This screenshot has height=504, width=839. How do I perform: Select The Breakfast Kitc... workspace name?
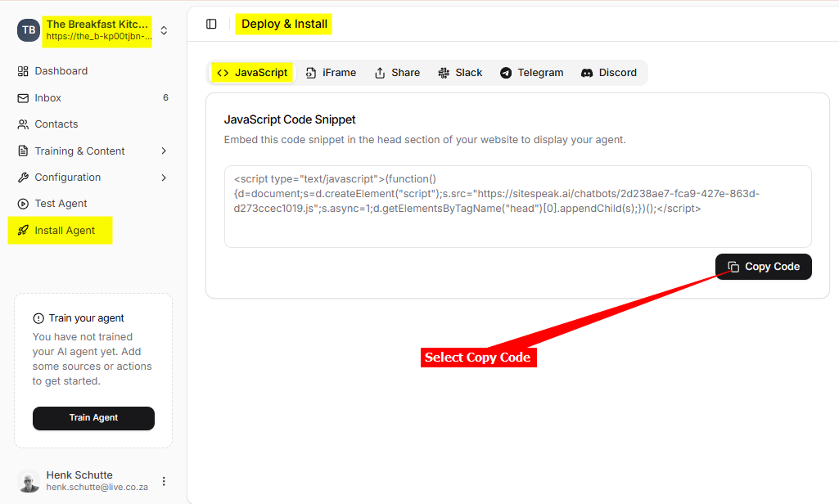pos(97,24)
